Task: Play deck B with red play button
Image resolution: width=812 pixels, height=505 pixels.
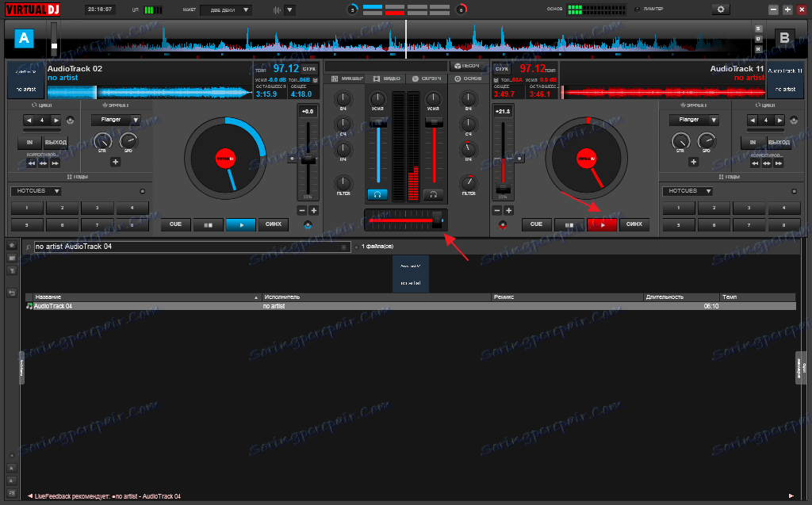Action: click(x=602, y=225)
